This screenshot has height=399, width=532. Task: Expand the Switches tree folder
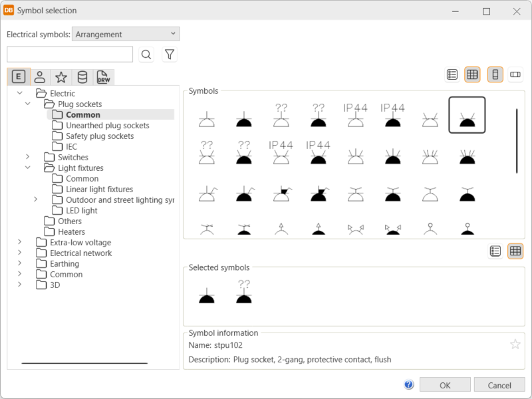tap(28, 157)
